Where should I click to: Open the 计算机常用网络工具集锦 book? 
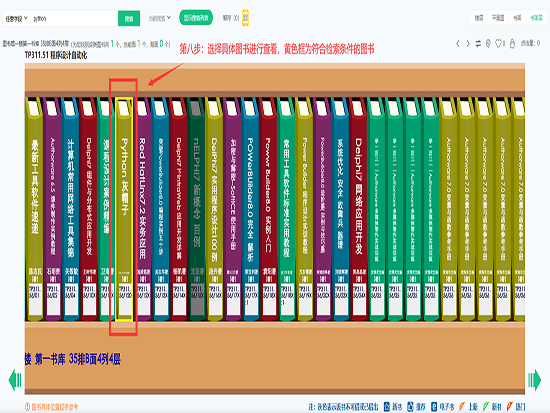(71, 209)
